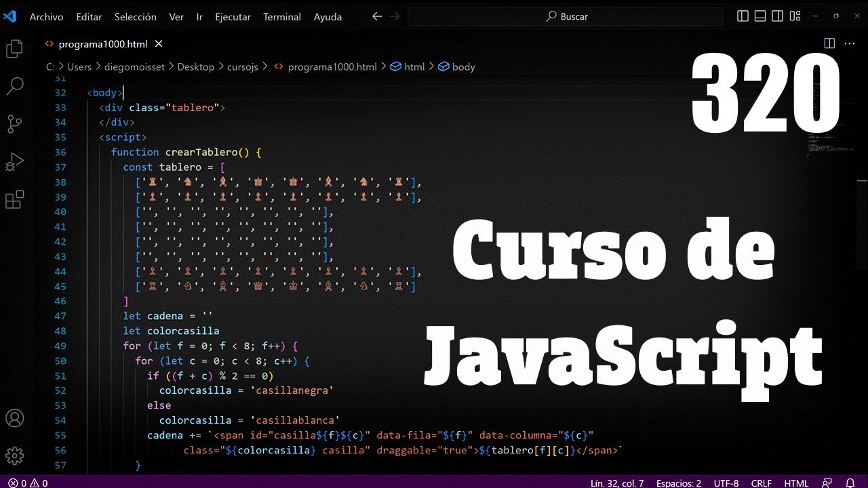868x488 pixels.
Task: Click "let cadena = ''" on line 47
Action: point(167,316)
